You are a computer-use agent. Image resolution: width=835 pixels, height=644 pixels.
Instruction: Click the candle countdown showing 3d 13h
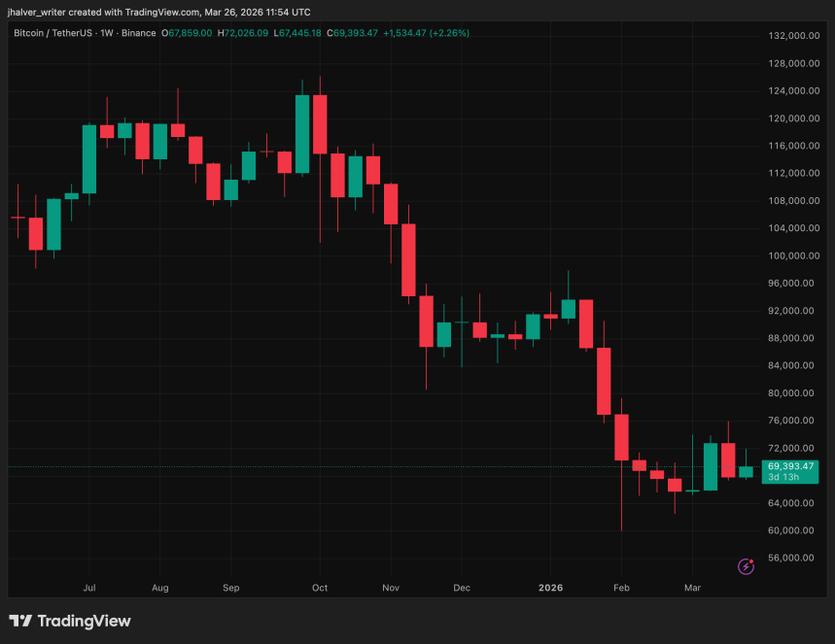coord(782,478)
